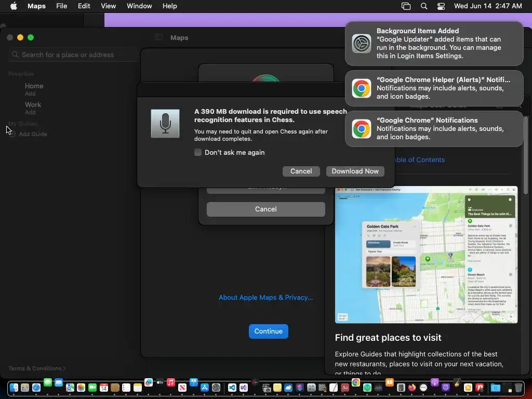This screenshot has width=532, height=399.
Task: Open Table of Contents link
Action: click(420, 160)
